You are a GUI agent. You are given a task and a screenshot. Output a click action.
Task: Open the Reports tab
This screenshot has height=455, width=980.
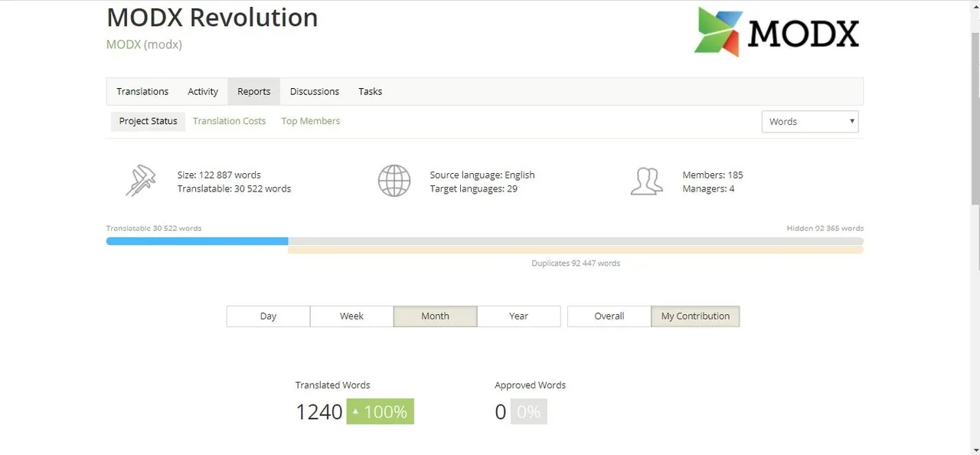[253, 91]
